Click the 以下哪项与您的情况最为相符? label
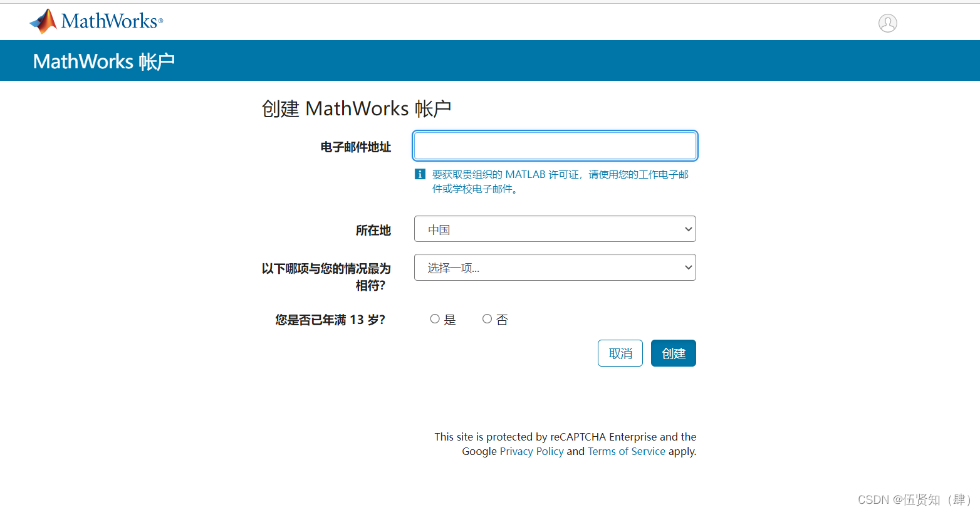The image size is (980, 512). (x=326, y=277)
